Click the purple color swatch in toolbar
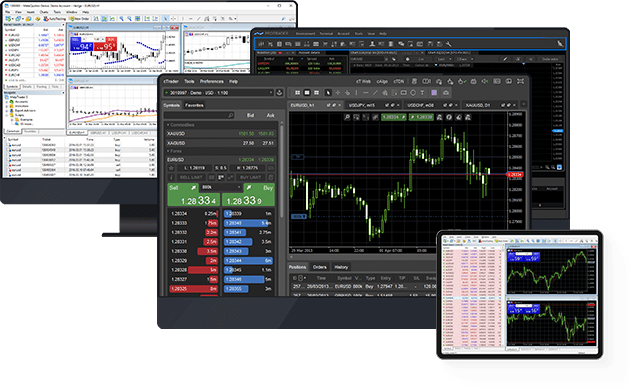Image resolution: width=631 pixels, height=388 pixels. [x=434, y=93]
